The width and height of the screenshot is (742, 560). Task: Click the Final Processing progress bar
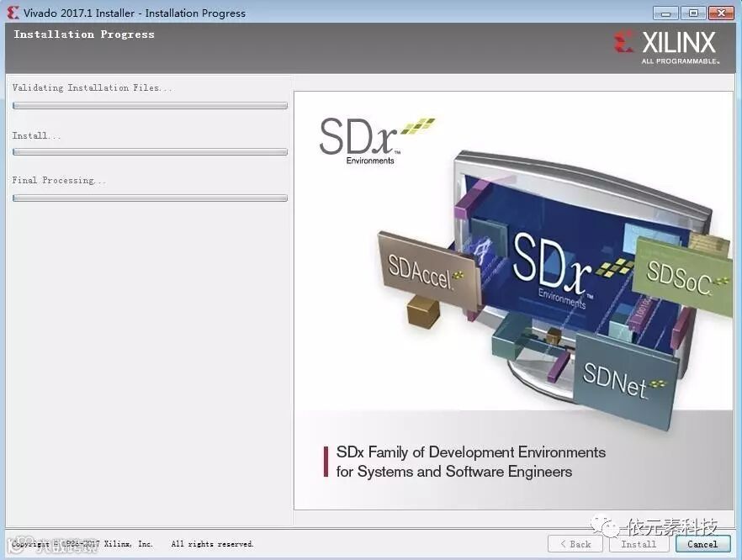[150, 198]
